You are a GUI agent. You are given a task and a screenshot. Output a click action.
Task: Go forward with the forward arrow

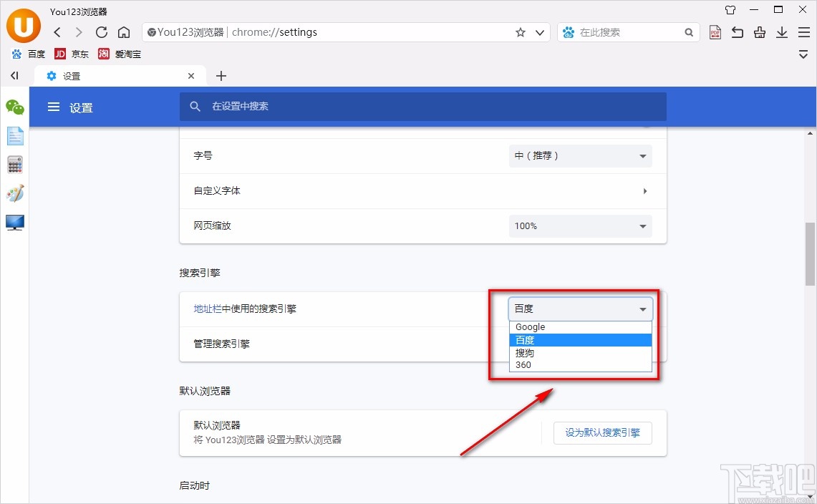coord(79,32)
